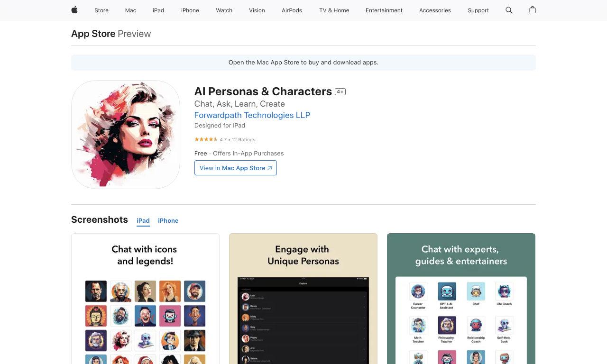Click the star rating display

[206, 139]
